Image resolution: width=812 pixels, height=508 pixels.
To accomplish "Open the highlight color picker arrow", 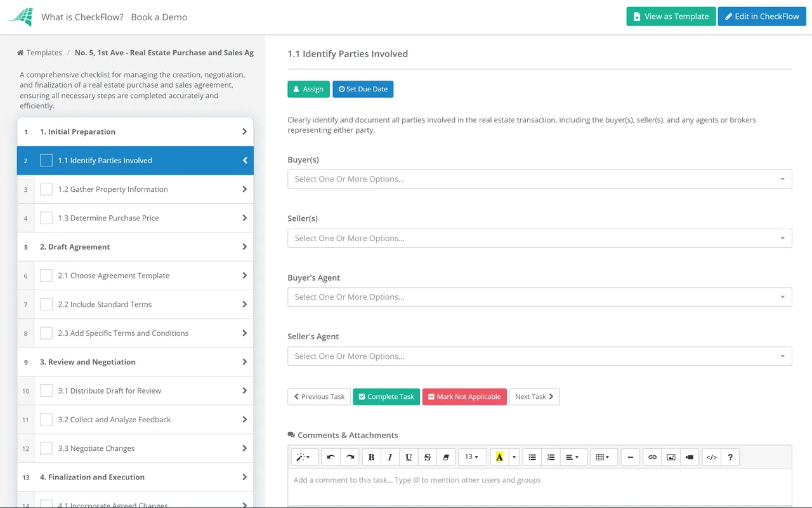I will coord(514,457).
